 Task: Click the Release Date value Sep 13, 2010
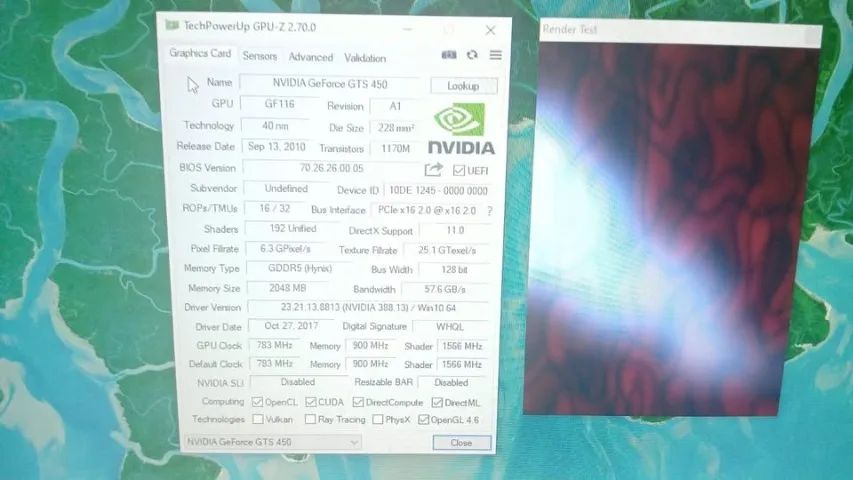[276, 146]
